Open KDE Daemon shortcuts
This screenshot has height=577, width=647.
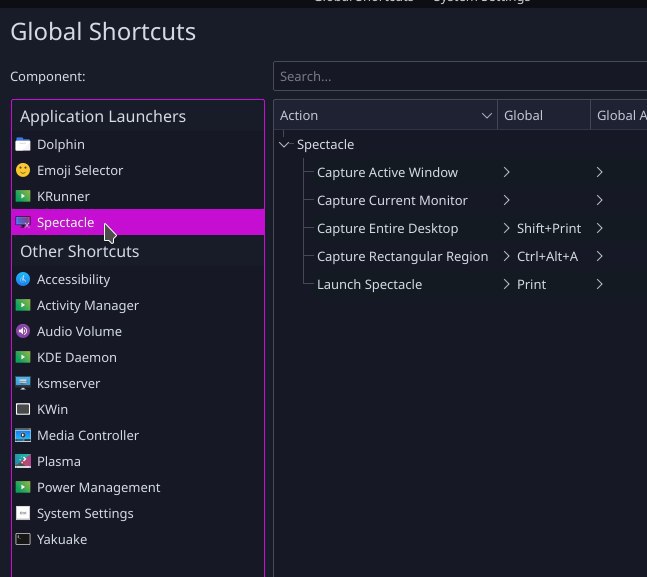(138, 357)
